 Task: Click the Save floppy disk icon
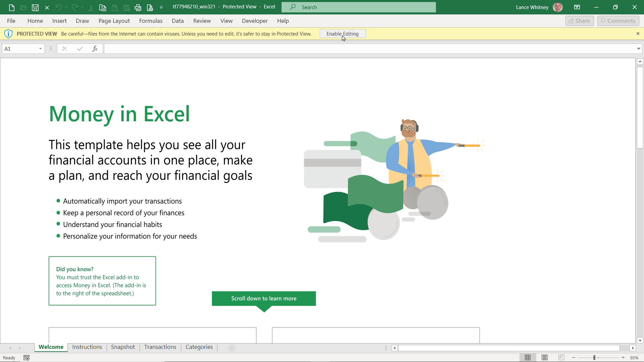(x=35, y=7)
